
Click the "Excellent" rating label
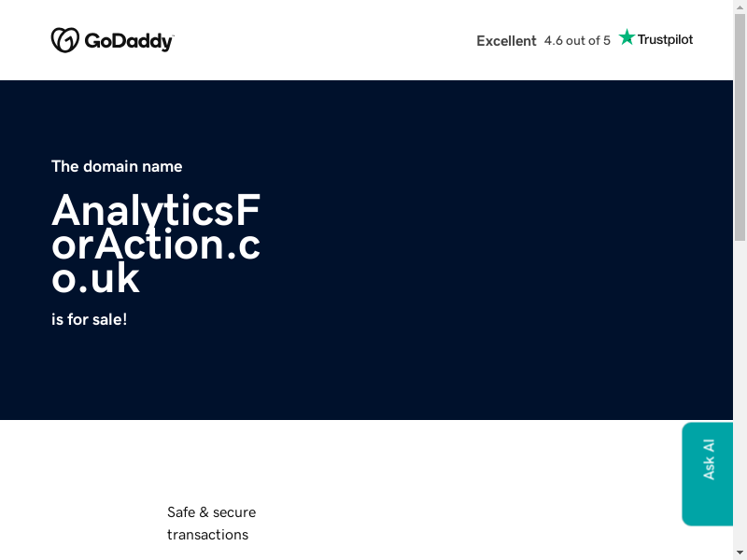506,41
